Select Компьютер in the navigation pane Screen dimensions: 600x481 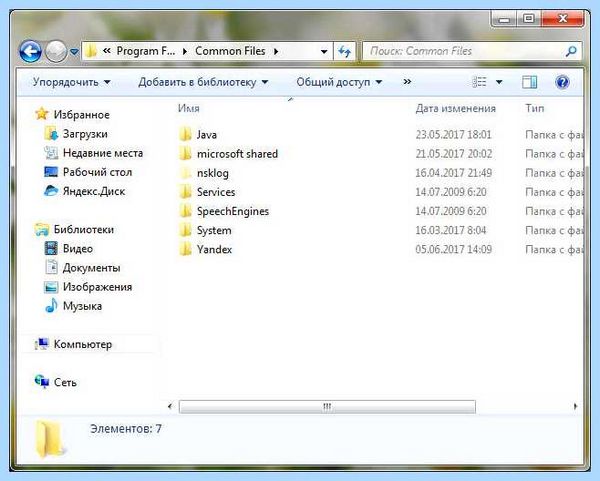tap(83, 344)
